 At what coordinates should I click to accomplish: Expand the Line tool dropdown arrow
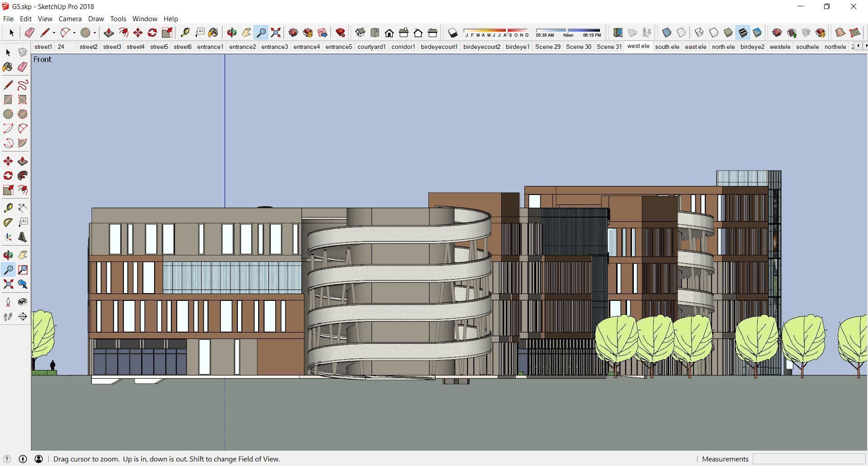[54, 33]
